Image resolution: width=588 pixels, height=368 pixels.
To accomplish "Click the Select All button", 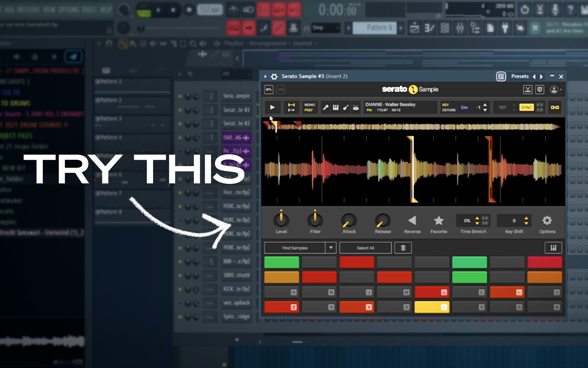I will tap(365, 248).
